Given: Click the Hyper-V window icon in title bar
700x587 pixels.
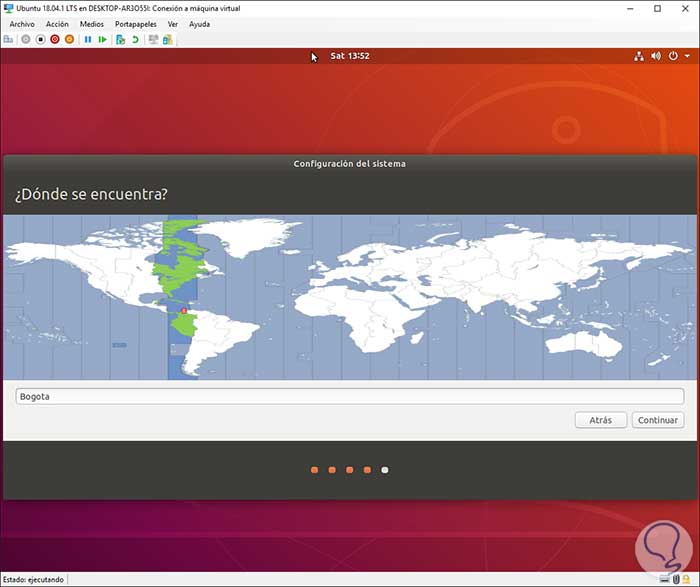Looking at the screenshot, I should 8,8.
